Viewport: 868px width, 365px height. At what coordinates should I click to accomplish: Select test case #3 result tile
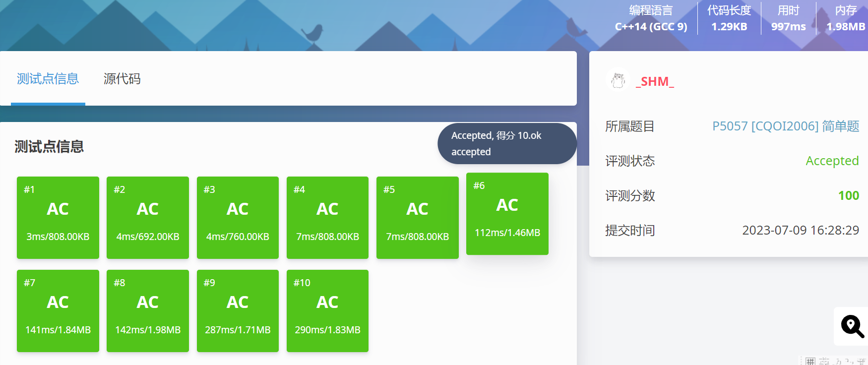(x=238, y=218)
